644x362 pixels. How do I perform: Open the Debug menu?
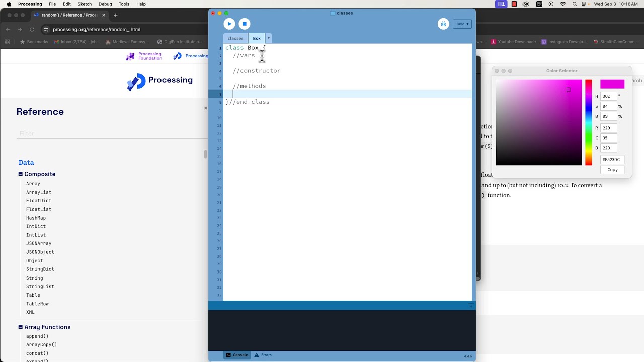pyautogui.click(x=105, y=4)
